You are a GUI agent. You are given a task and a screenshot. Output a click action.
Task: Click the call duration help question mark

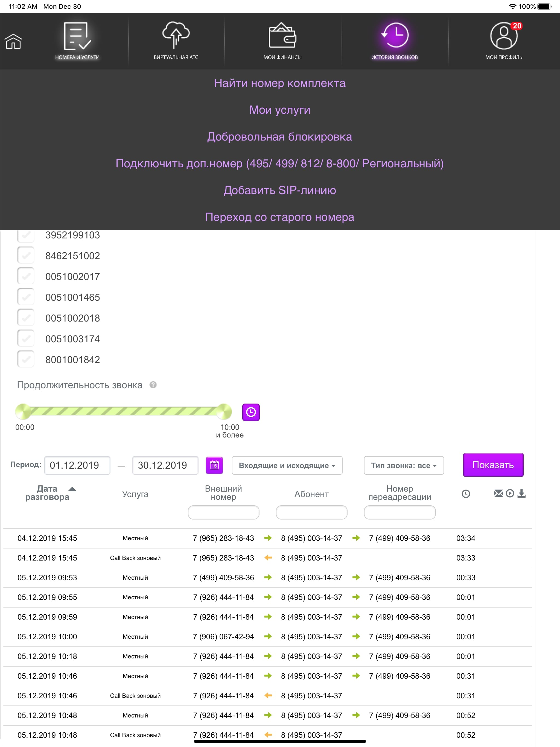tap(153, 385)
